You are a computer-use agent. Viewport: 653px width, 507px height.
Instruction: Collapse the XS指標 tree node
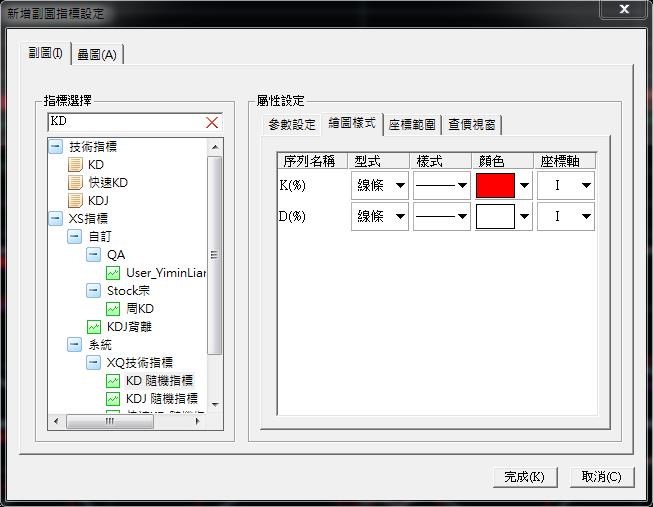click(55, 218)
